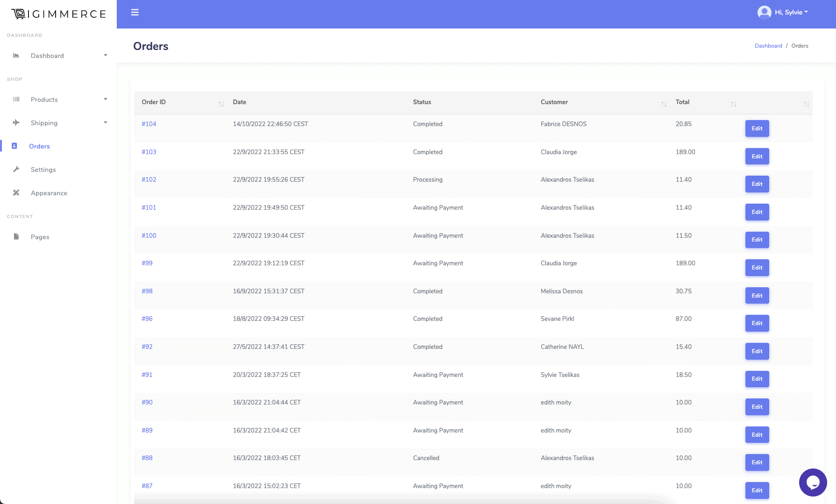The width and height of the screenshot is (836, 504).
Task: Open Appearance in the sidebar
Action: (x=49, y=193)
